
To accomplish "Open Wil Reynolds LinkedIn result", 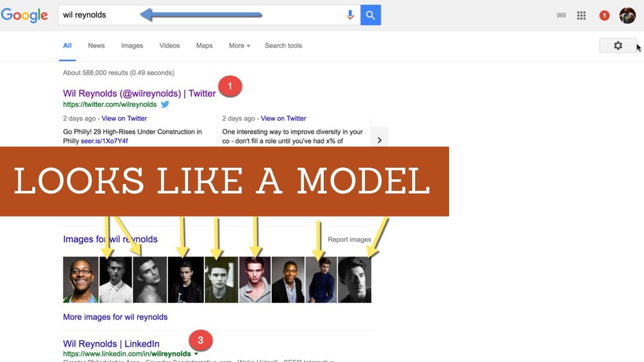I will click(111, 344).
